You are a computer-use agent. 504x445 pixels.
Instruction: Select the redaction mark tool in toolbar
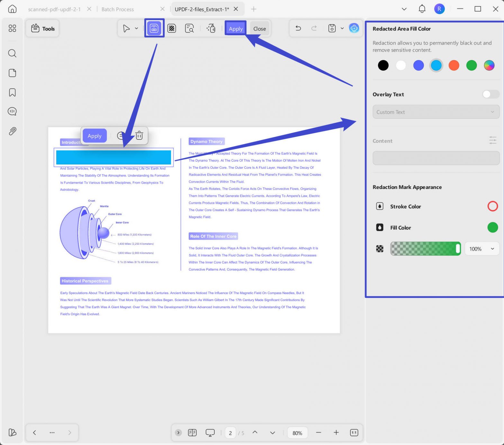154,28
